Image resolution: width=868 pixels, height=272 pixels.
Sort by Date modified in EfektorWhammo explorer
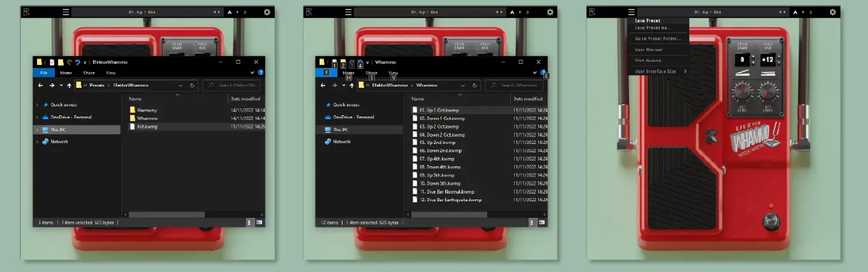click(246, 99)
